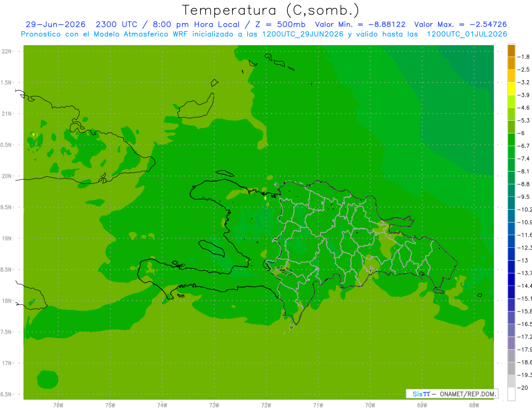Click the '69W' longitude label
This screenshot has width=532, height=411.
coord(422,406)
